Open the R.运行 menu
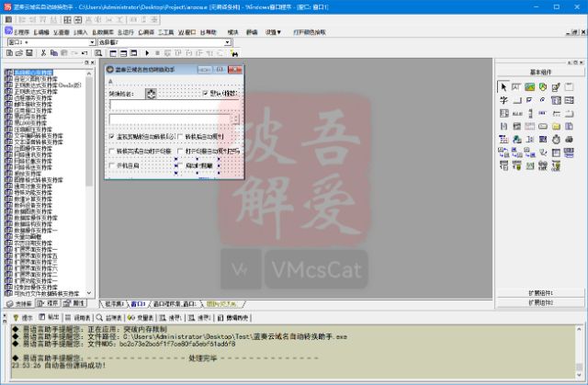 [126, 32]
